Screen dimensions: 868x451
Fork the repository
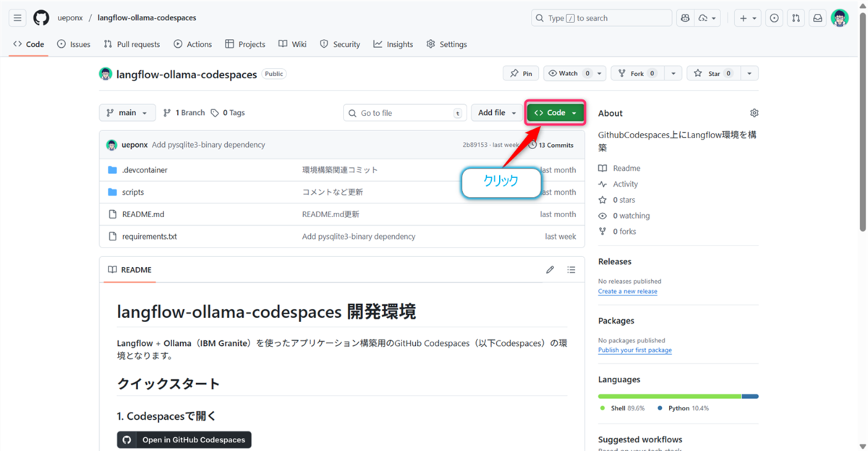coord(637,74)
